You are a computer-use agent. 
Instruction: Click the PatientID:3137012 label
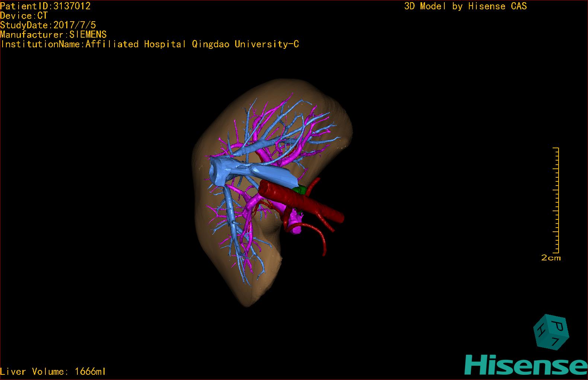coord(45,6)
